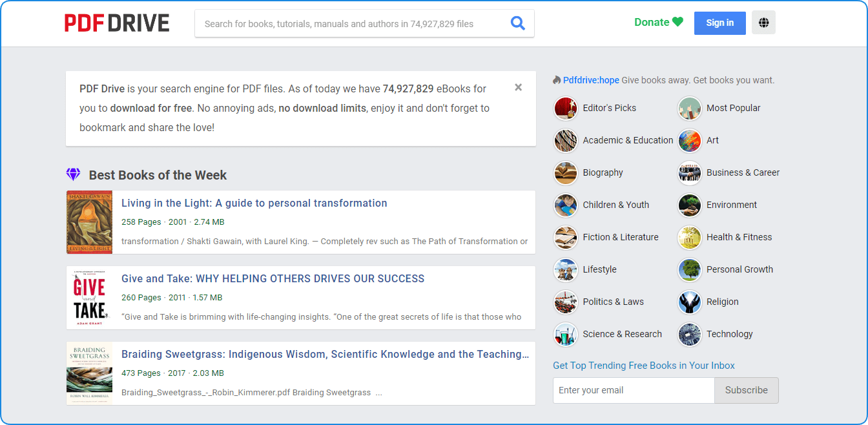Open the Pdfdrive:hope link
This screenshot has height=425, width=868.
(x=590, y=80)
